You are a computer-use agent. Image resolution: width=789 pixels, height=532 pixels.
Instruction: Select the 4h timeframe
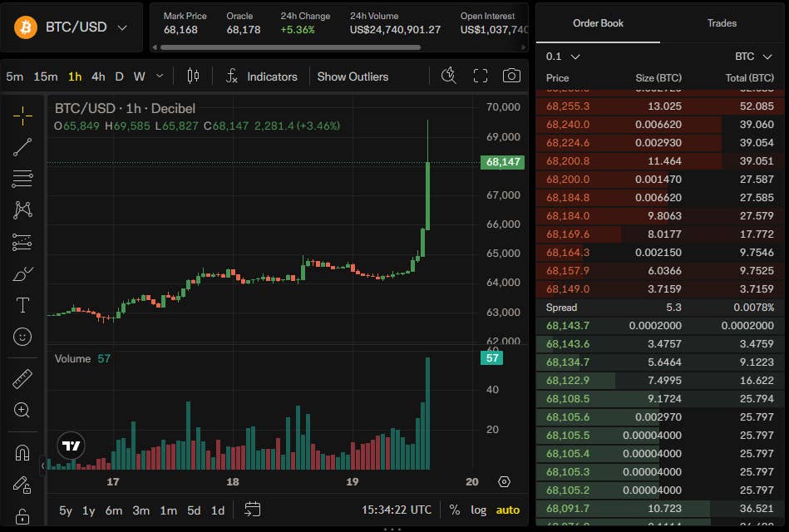pyautogui.click(x=98, y=76)
